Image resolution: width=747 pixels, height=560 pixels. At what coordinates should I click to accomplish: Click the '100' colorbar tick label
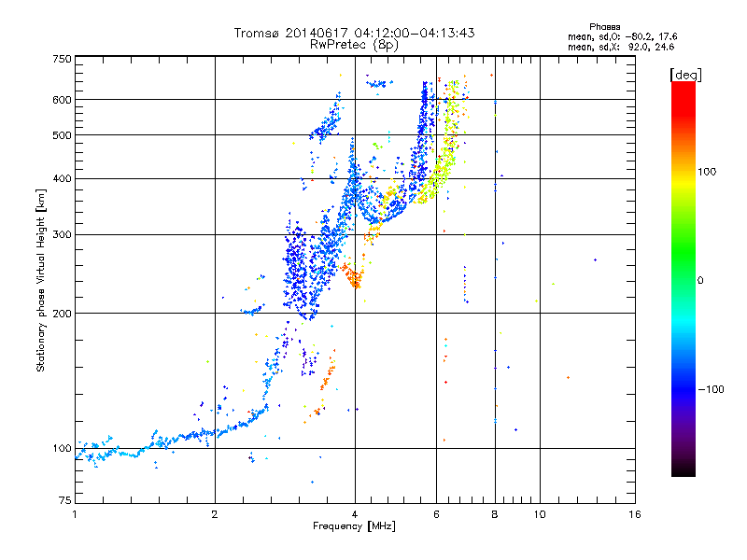pyautogui.click(x=707, y=172)
